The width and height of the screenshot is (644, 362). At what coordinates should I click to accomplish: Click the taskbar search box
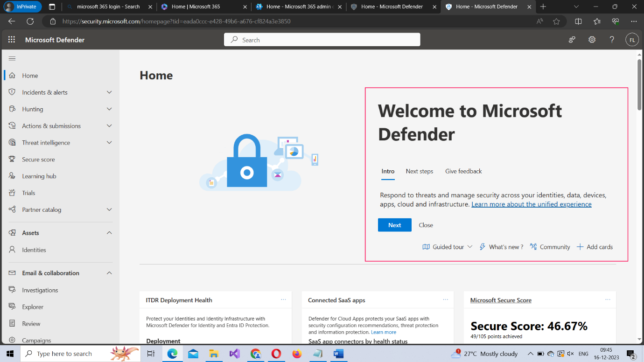(81, 354)
